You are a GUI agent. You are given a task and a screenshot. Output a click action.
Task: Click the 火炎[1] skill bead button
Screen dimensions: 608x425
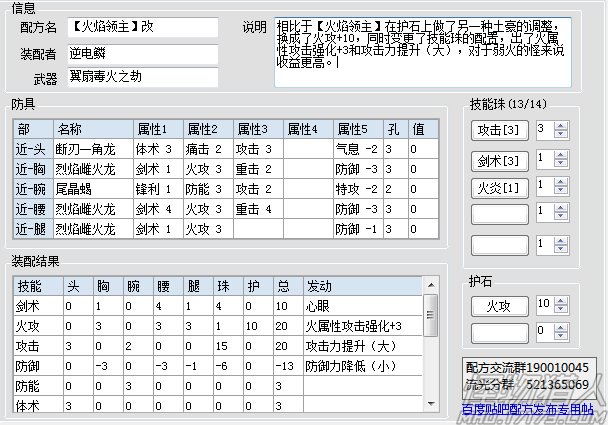click(x=497, y=188)
